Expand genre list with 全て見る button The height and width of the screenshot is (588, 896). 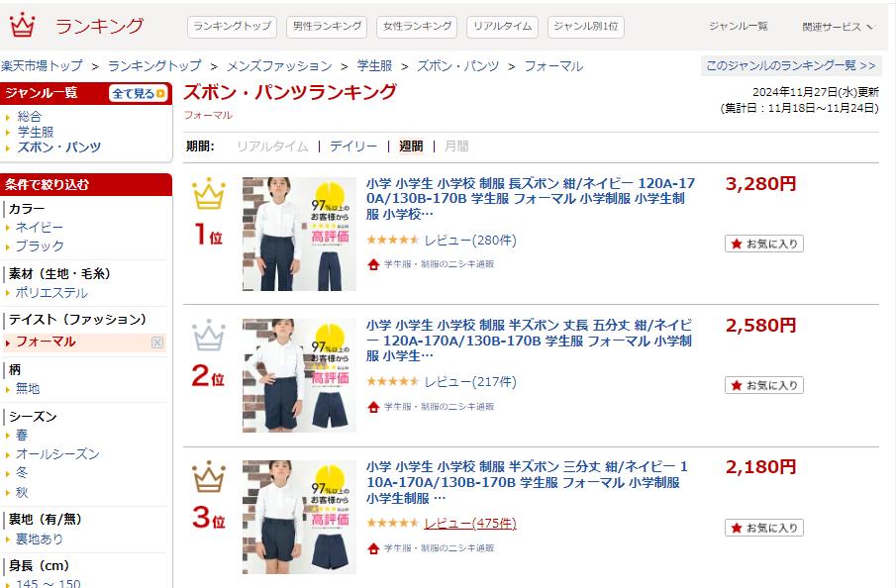tap(139, 94)
